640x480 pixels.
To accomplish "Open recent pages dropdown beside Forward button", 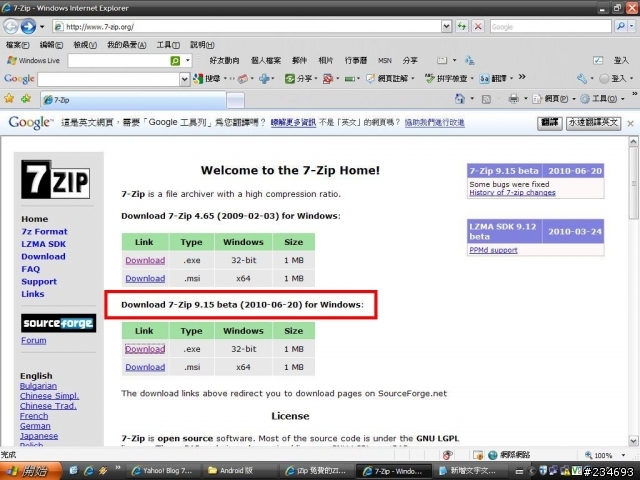I will tap(42, 27).
